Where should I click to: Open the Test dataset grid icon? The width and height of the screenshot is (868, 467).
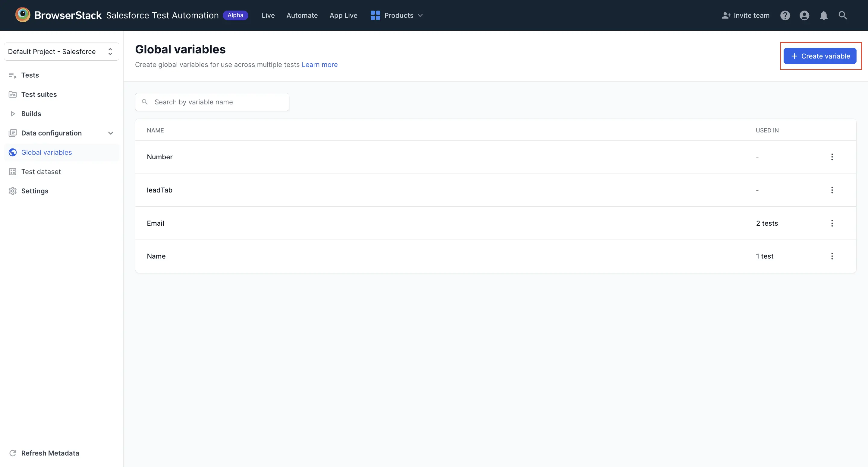(x=12, y=172)
